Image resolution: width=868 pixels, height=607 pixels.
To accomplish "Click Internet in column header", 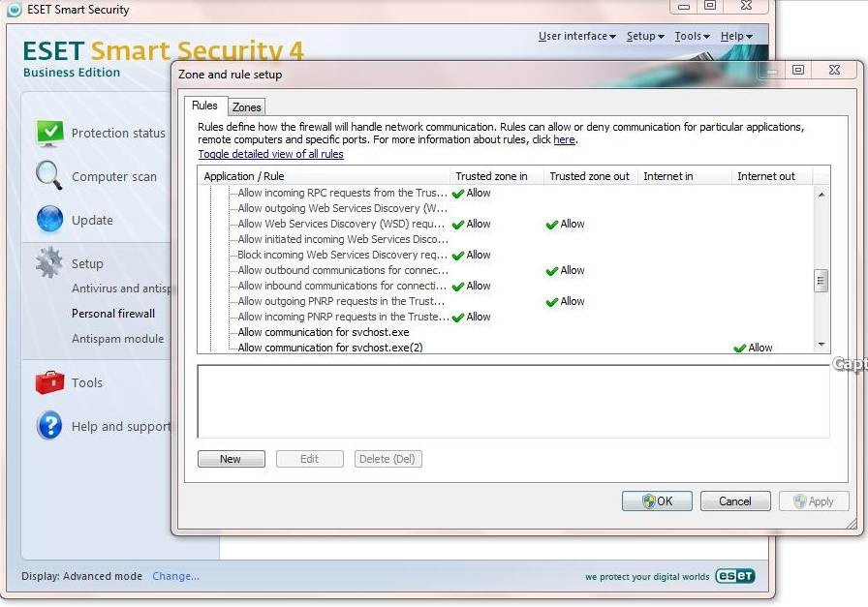I will [x=685, y=176].
